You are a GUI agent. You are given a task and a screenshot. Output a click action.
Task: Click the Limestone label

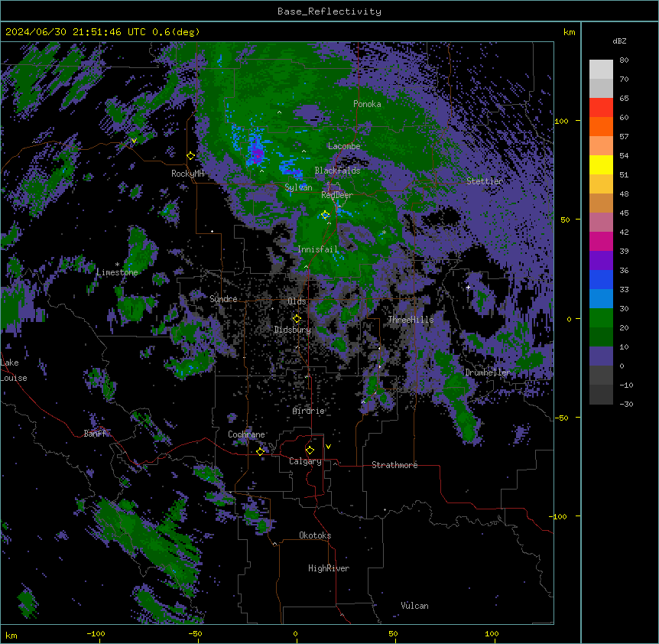click(117, 272)
